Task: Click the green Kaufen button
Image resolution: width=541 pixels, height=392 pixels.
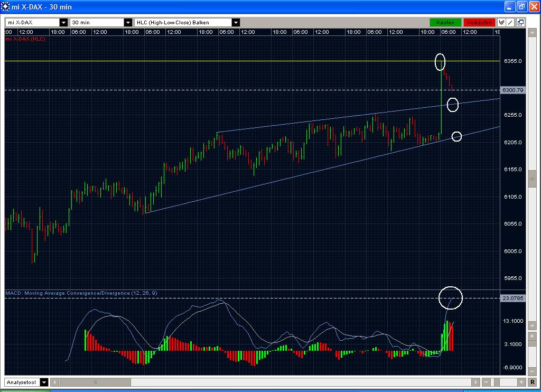Action: (x=445, y=22)
